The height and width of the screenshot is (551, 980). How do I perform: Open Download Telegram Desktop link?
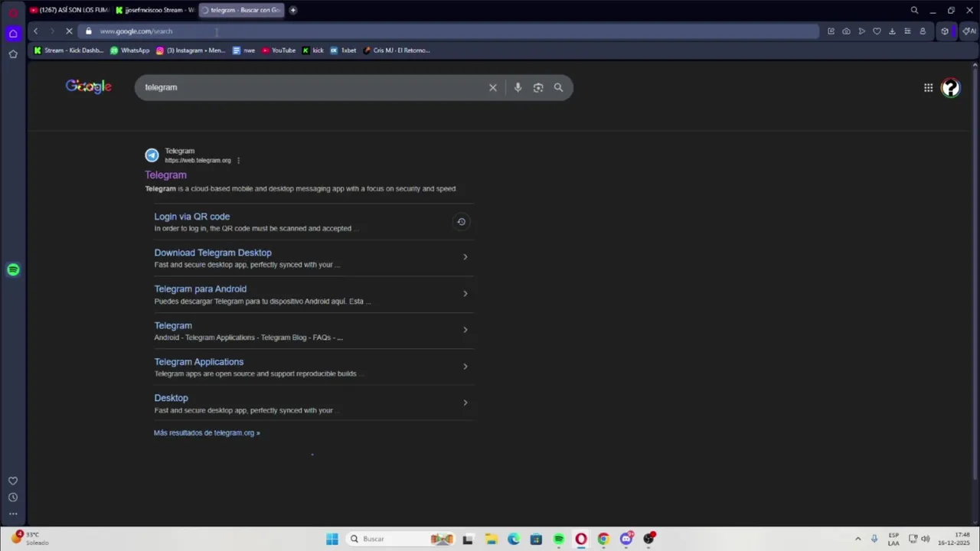[213, 253]
